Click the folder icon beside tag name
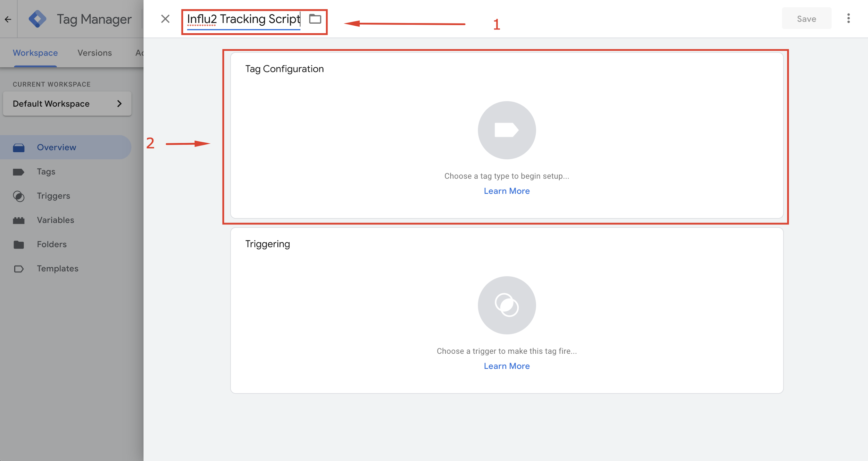The image size is (868, 461). click(x=315, y=19)
